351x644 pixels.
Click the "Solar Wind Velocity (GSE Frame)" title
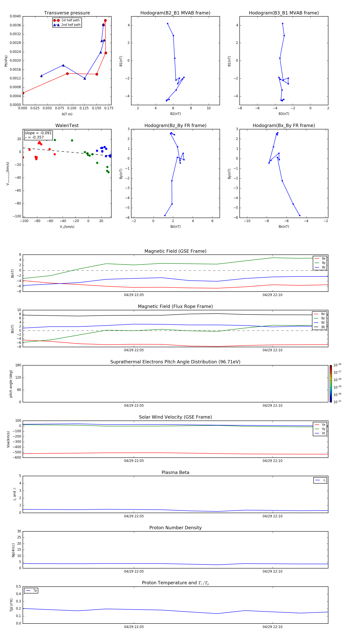click(x=175, y=417)
